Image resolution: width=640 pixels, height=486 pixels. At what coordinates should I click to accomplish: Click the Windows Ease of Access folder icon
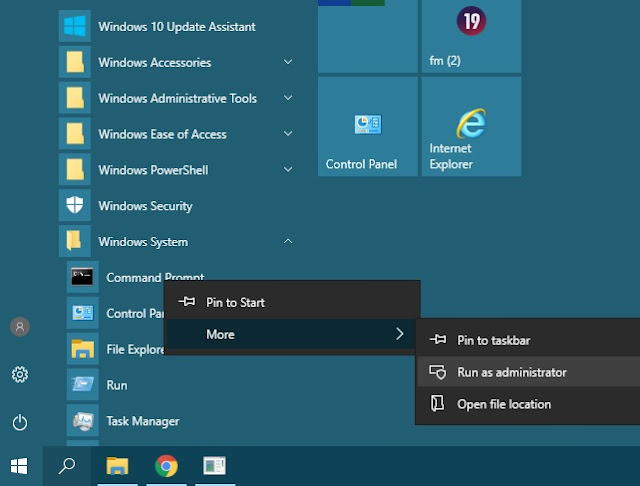click(x=75, y=134)
